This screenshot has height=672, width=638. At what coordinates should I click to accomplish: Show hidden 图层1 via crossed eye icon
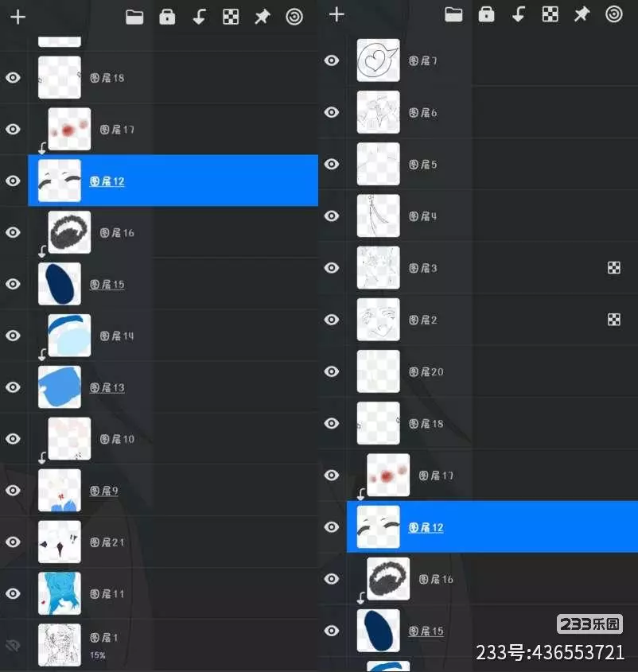[x=14, y=646]
